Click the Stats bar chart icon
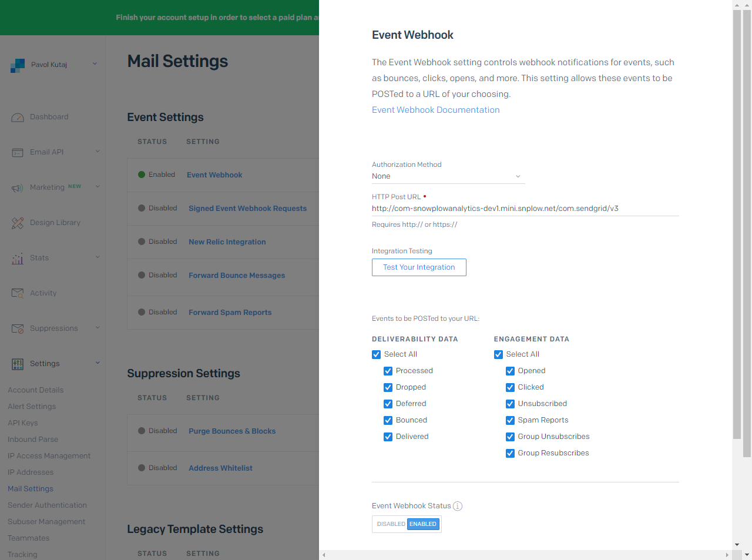This screenshot has height=560, width=752. tap(18, 259)
